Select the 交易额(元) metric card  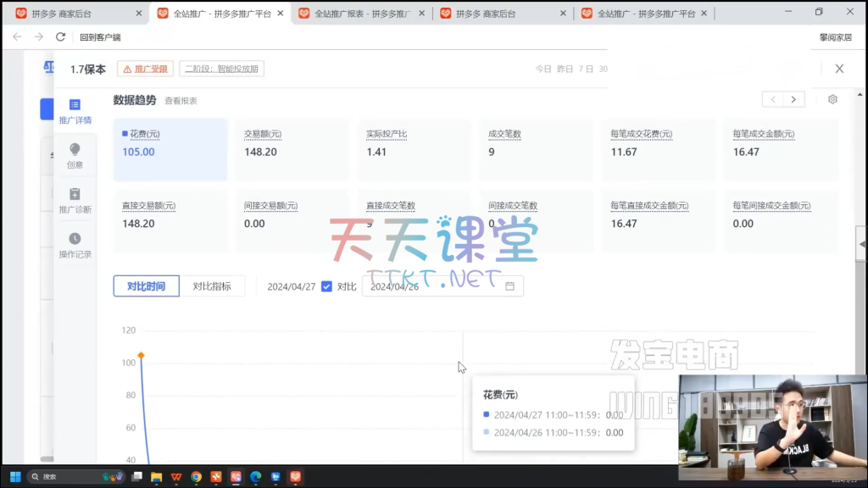click(x=292, y=149)
